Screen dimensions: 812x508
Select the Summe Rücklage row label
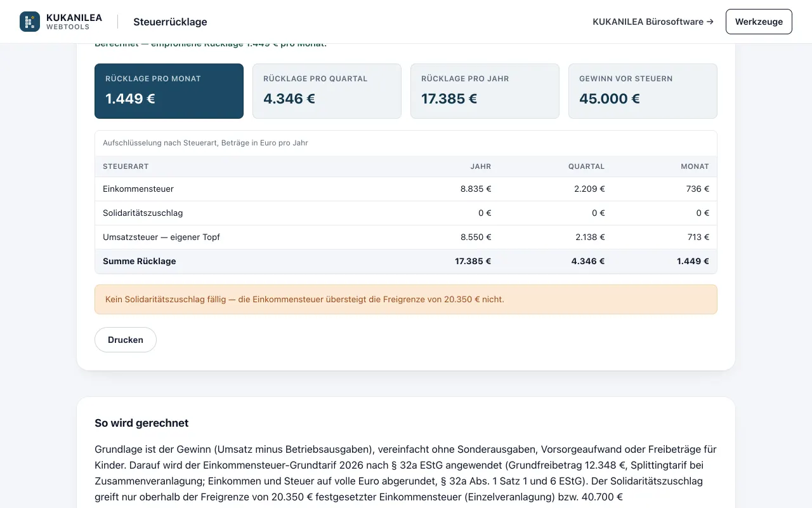coord(140,261)
